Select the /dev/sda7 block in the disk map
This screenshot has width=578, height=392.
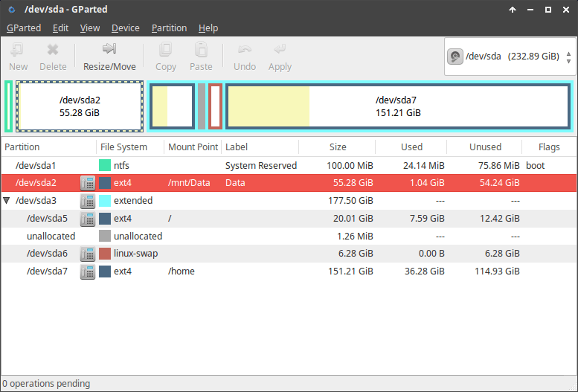[398, 106]
